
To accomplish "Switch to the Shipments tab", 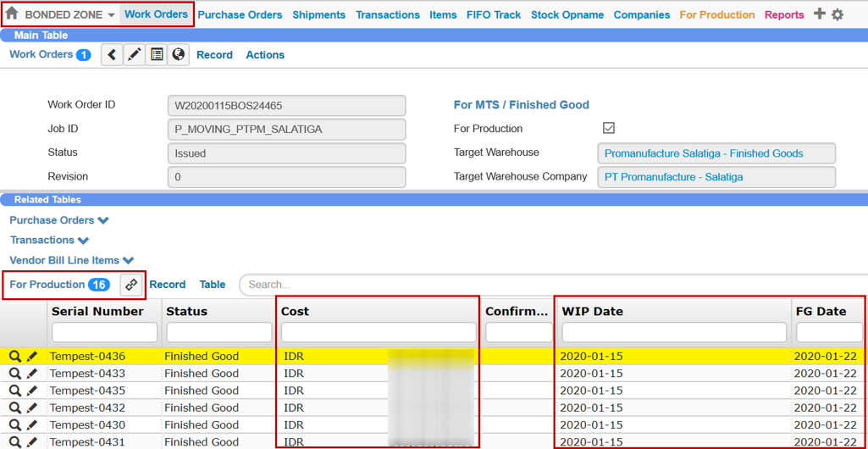I will click(318, 14).
